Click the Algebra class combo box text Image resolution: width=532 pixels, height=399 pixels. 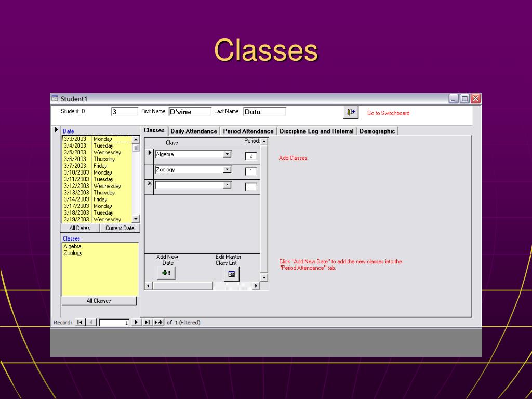(189, 154)
